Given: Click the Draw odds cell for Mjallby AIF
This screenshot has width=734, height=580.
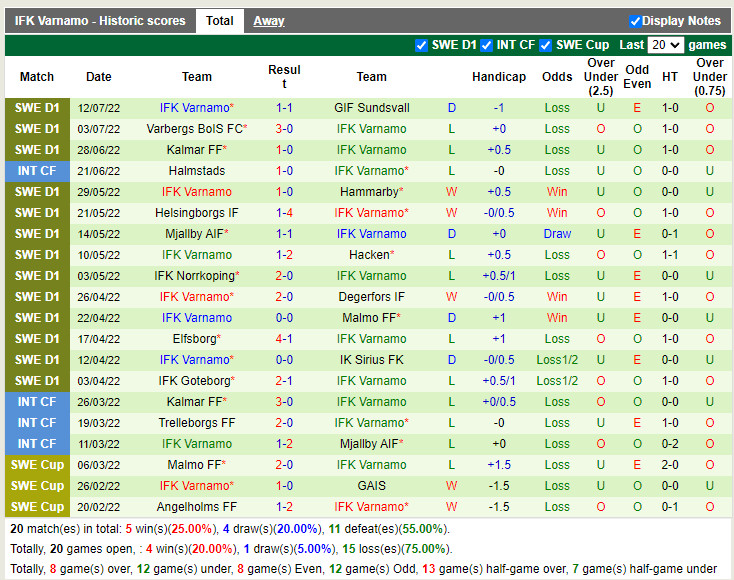Looking at the screenshot, I should pos(557,234).
